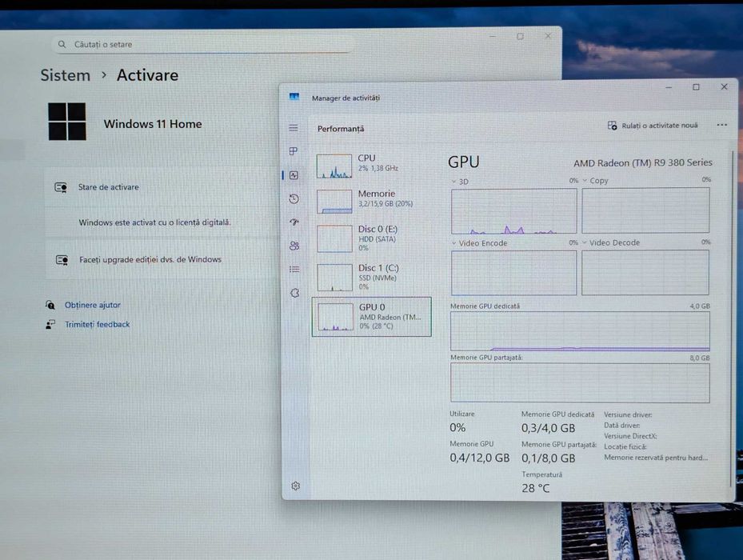
Task: Click 'Rulați o activitate nouă' button
Action: click(653, 125)
